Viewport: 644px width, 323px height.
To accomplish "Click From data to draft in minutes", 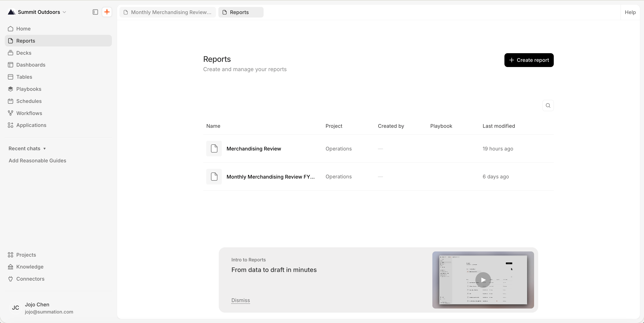I will tap(274, 270).
